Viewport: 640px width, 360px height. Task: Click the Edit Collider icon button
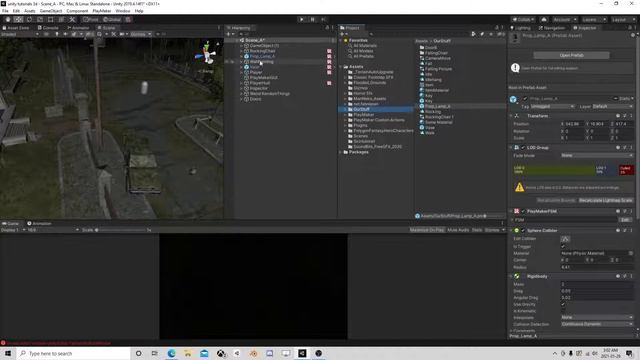[x=565, y=239]
